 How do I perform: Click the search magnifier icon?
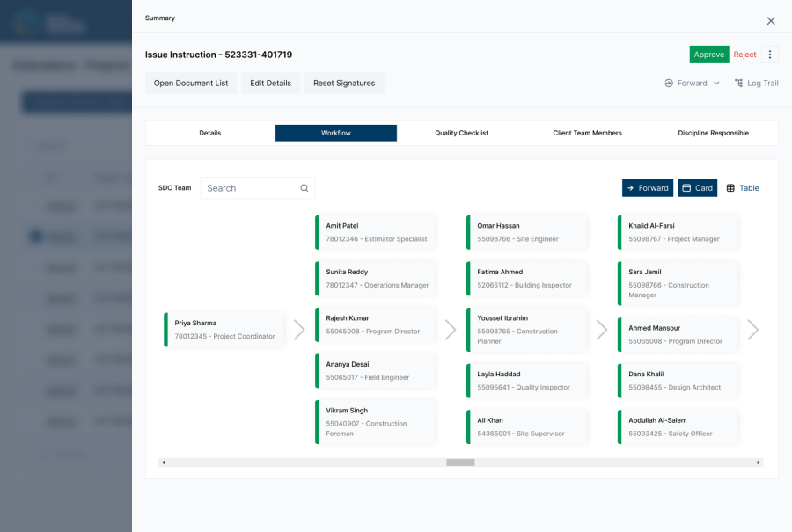304,188
